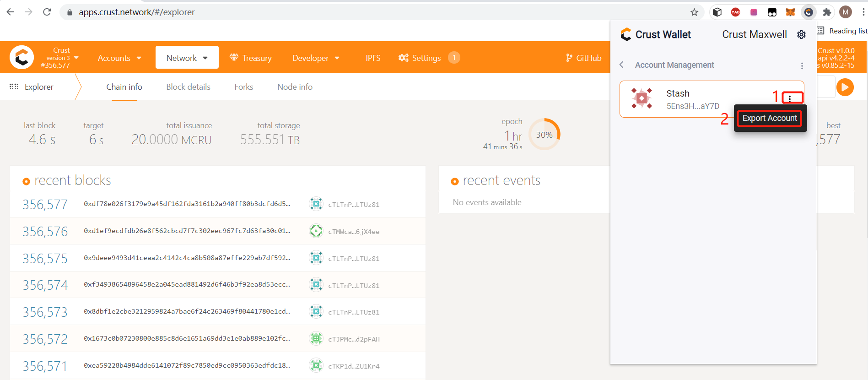Open block 356,571 details

(x=45, y=366)
